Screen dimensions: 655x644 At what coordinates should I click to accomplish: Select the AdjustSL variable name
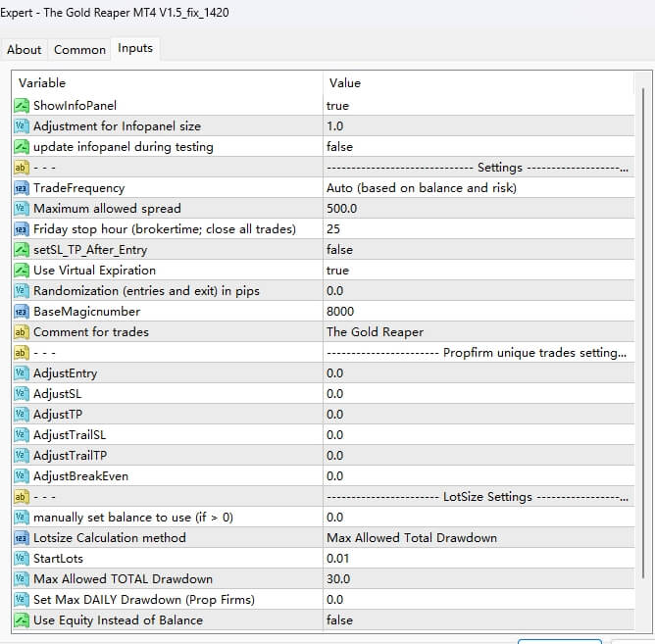pyautogui.click(x=57, y=394)
